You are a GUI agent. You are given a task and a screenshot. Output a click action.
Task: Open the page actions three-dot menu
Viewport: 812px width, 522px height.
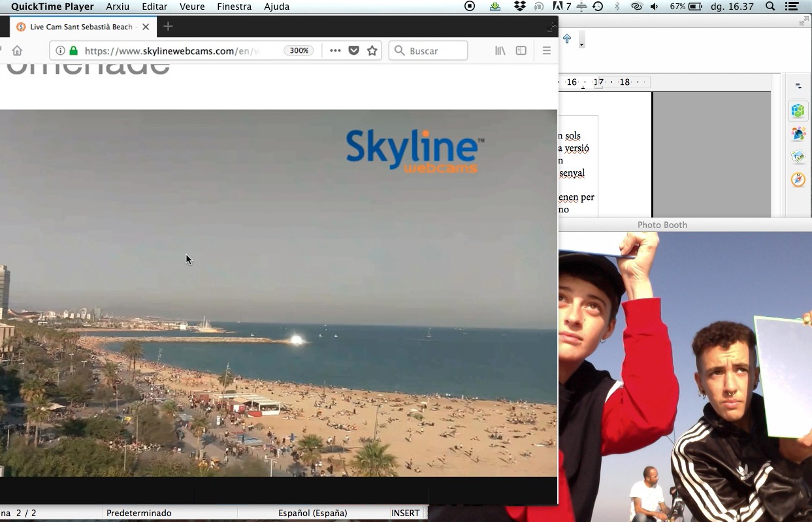tap(335, 51)
